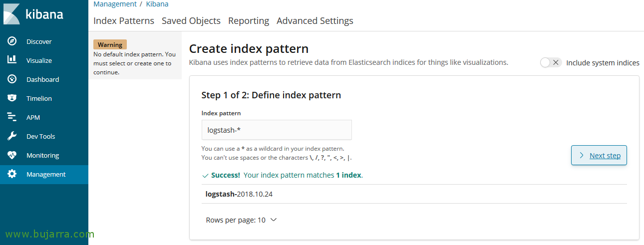Open Dashboard via gauge icon
Viewport: 644px width, 245px height.
coord(12,79)
